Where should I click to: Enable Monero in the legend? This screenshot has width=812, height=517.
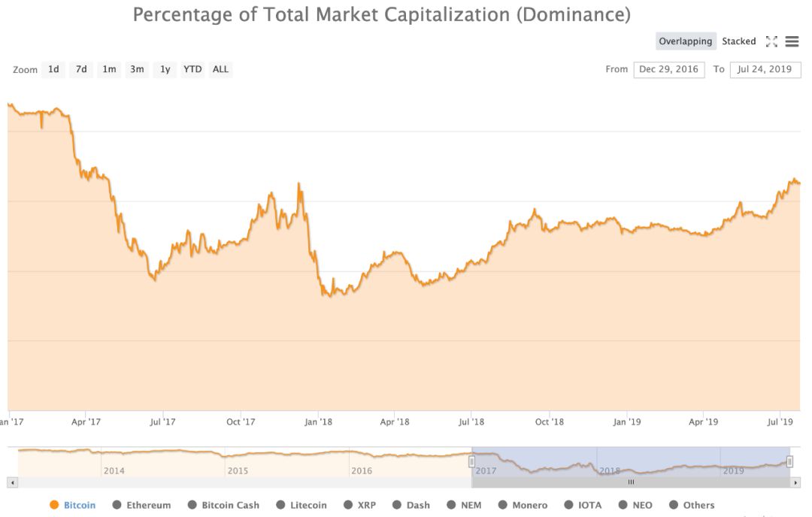523,505
